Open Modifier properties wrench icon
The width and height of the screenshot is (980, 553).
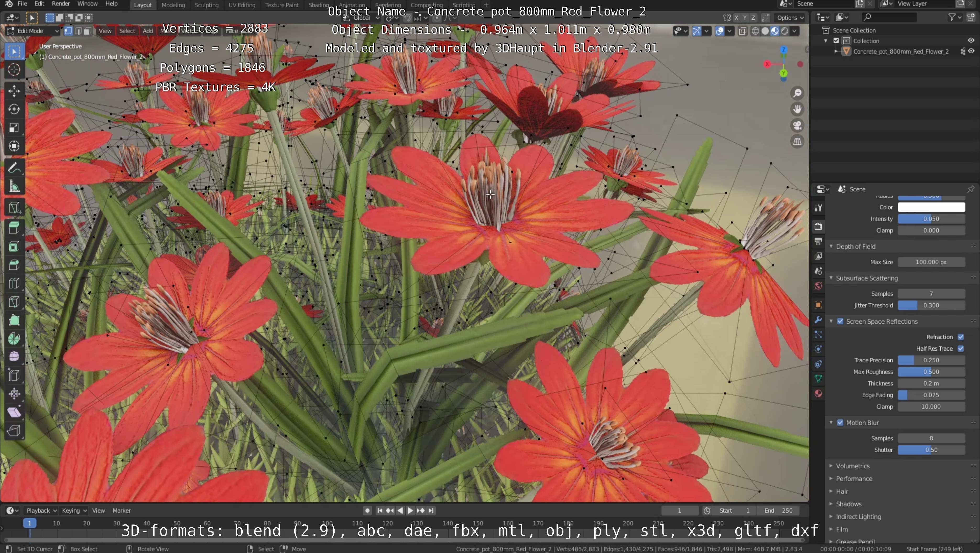click(818, 320)
